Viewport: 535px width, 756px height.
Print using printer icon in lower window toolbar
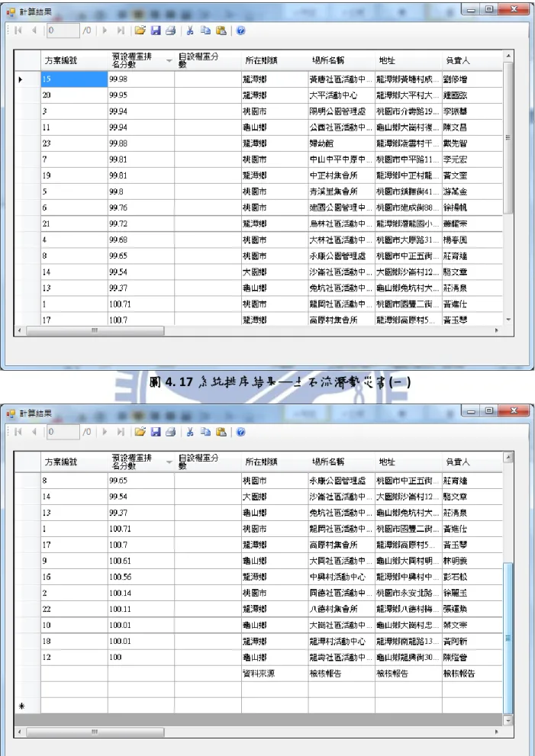[170, 432]
